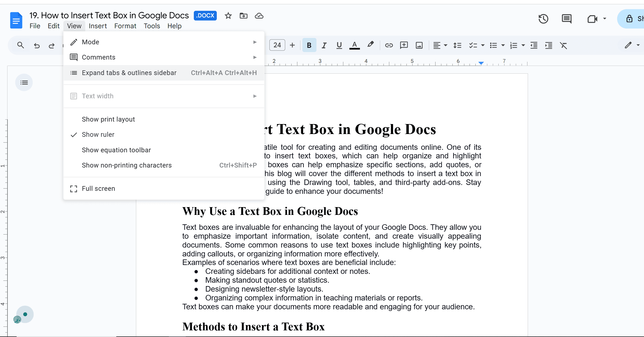Screen dimensions: 644x337
Task: Open the comments history icon
Action: point(567,19)
